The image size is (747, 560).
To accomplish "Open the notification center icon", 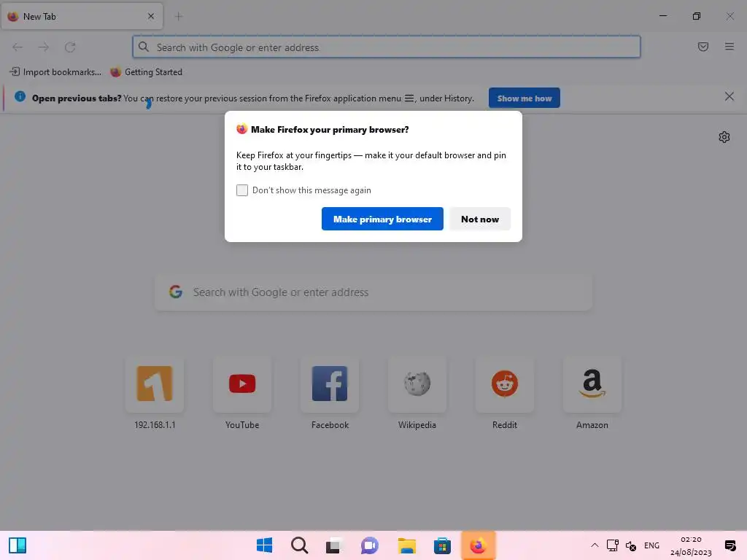I will tap(729, 545).
